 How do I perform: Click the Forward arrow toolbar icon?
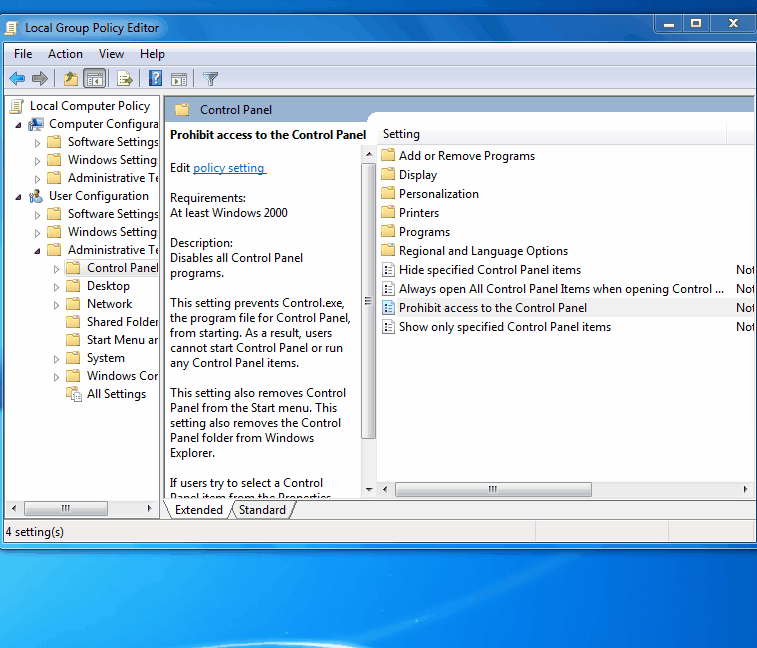coord(40,78)
